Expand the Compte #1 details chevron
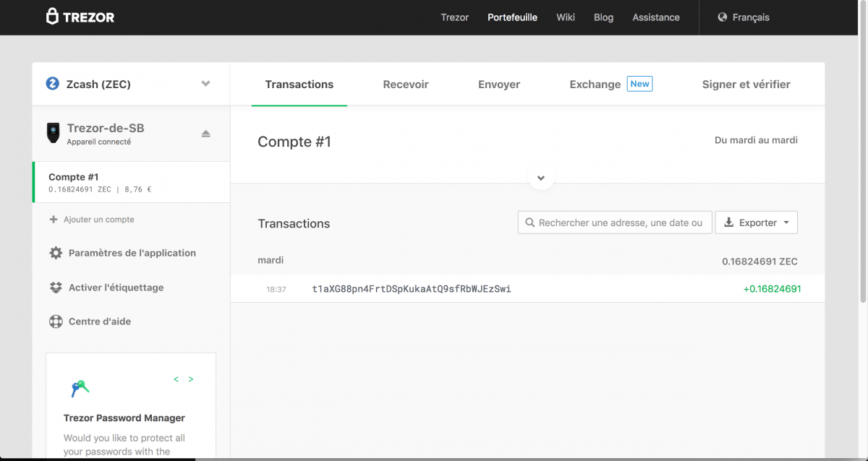This screenshot has width=868, height=461. coord(541,178)
